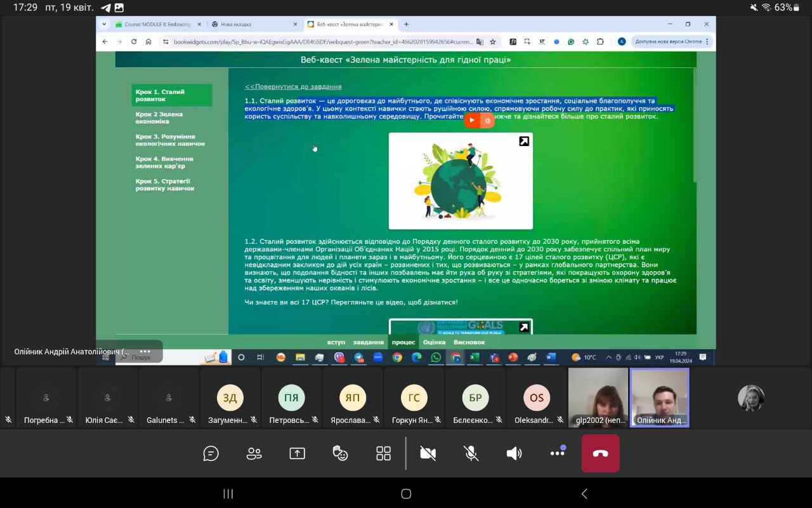This screenshot has width=812, height=508.
Task: Click the webpage vertical scrollbar
Action: [695, 127]
